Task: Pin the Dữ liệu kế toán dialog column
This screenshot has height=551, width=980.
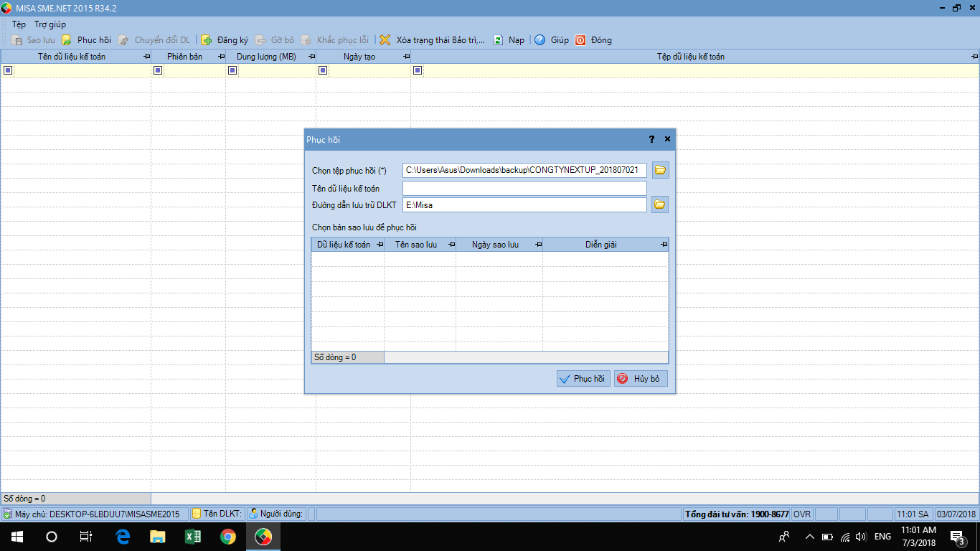Action: point(379,245)
